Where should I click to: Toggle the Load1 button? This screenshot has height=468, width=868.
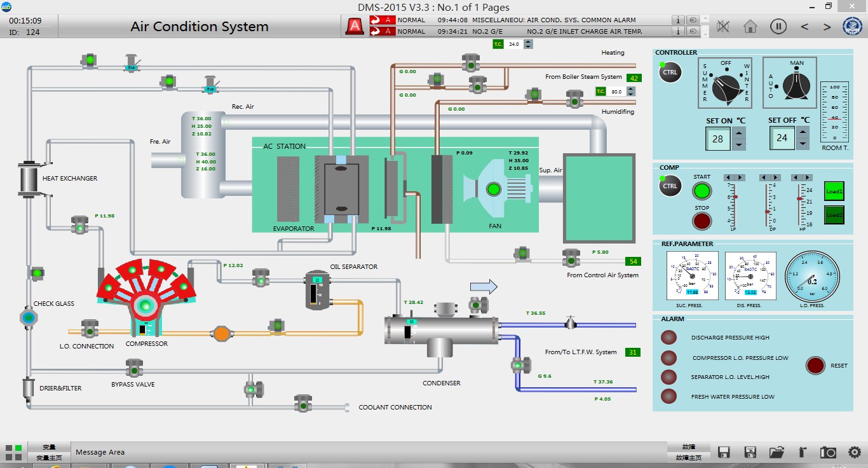point(834,191)
